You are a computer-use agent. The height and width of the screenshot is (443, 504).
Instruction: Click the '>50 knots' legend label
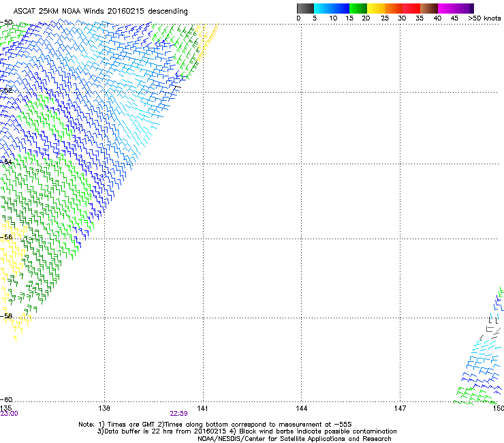pos(484,18)
